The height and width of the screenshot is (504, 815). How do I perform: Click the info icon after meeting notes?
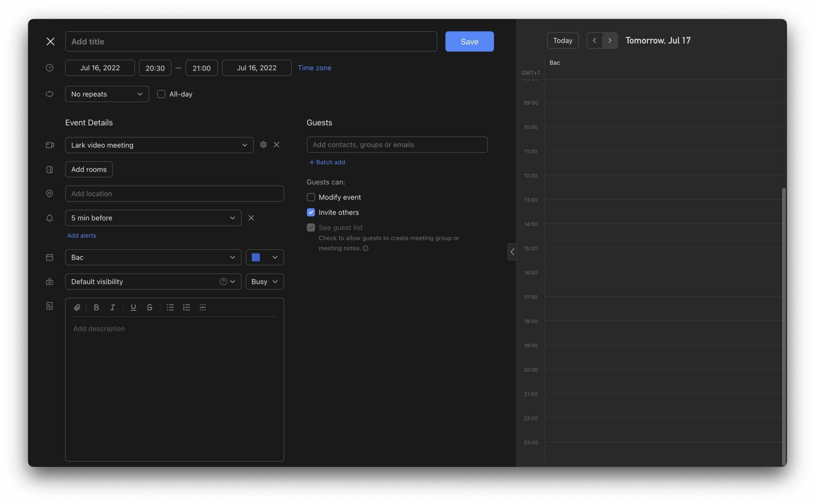coord(366,248)
